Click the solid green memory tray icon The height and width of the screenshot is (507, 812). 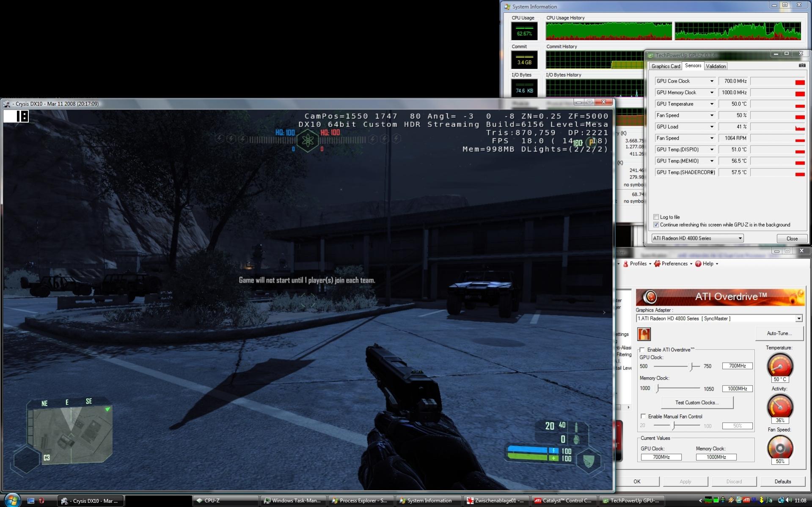click(x=716, y=500)
